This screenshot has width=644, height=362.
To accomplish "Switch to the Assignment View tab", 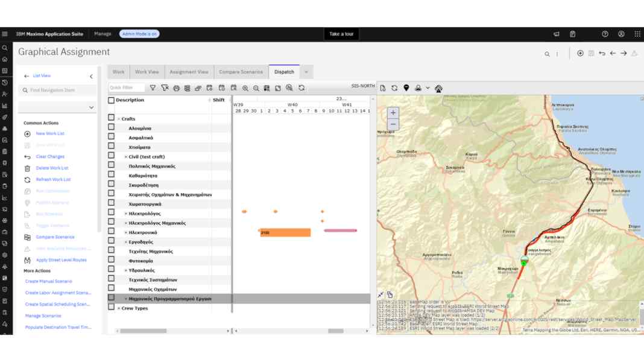I will (189, 72).
